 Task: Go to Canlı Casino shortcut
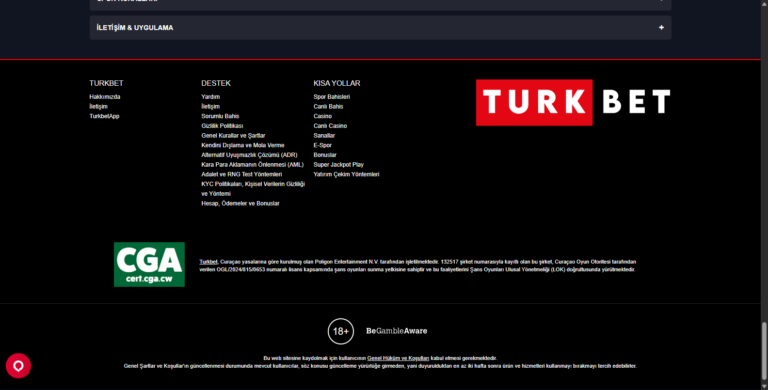pyautogui.click(x=330, y=126)
